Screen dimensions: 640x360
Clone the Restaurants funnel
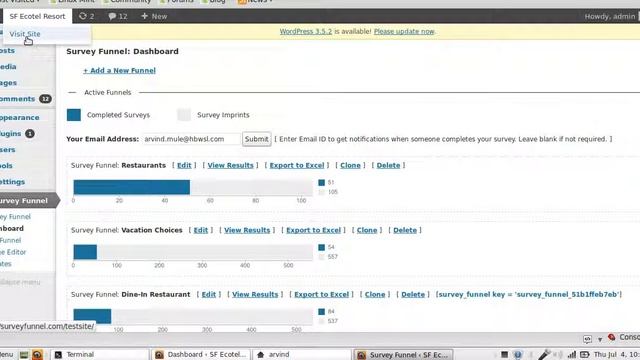350,165
